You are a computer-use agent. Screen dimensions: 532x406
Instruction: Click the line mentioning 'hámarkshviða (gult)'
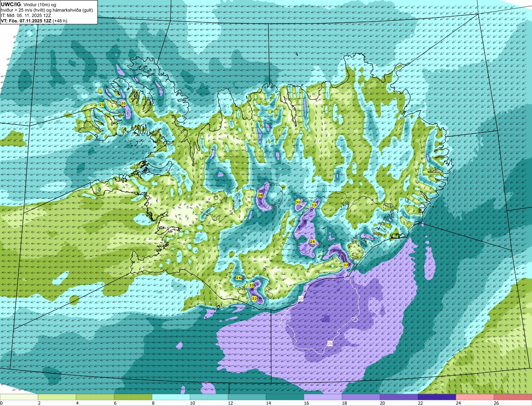47,10
